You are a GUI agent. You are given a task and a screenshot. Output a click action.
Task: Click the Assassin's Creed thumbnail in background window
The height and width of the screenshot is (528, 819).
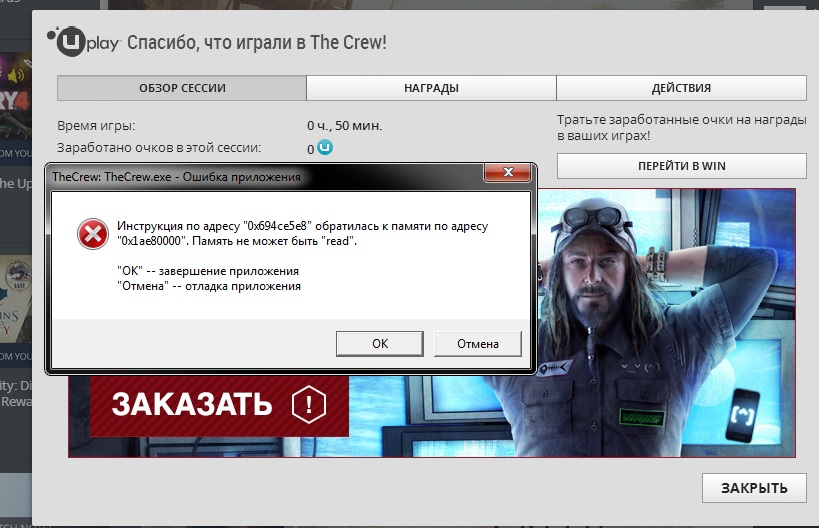click(16, 299)
